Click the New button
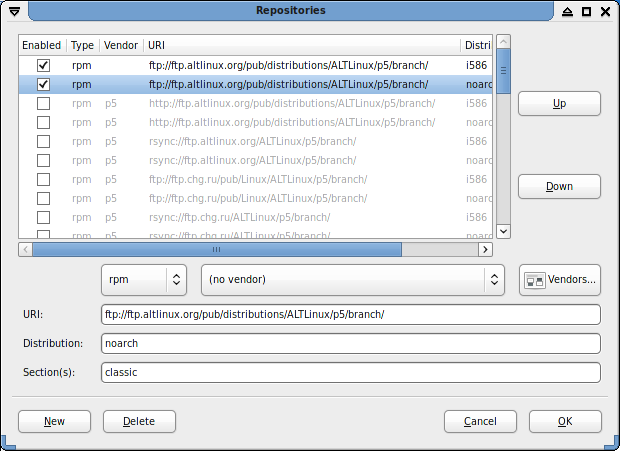This screenshot has height=451, width=620. (55, 421)
